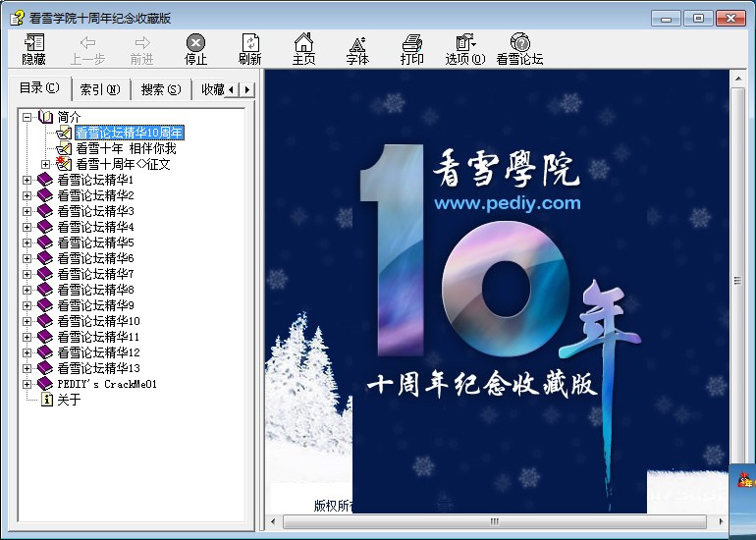Open the 收藏 favorites tab
The width and height of the screenshot is (756, 540).
pos(213,89)
